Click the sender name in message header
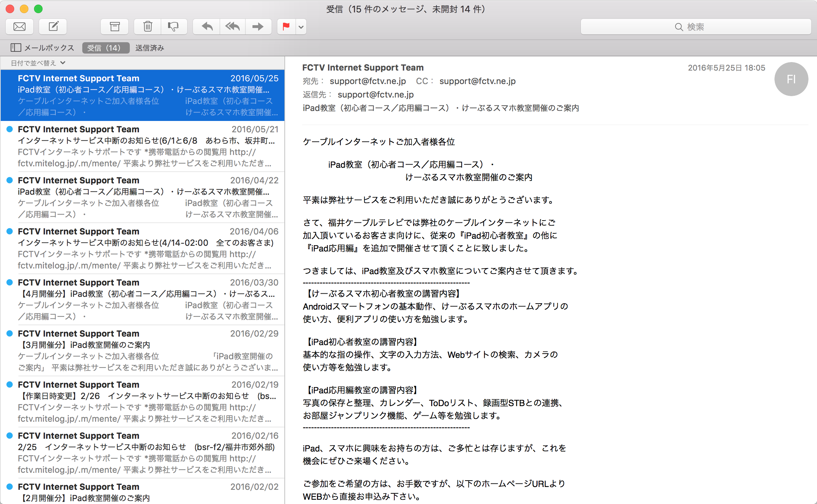The image size is (817, 504). [363, 67]
